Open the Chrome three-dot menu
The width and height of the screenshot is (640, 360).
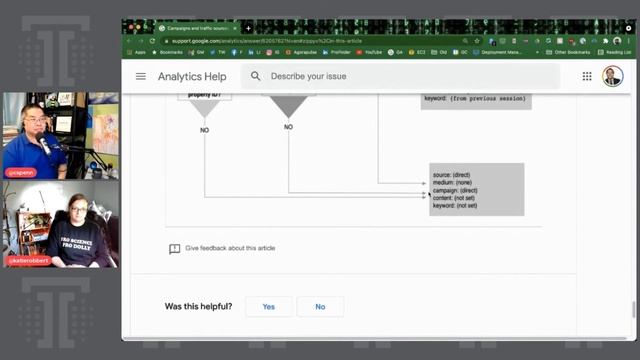click(629, 41)
